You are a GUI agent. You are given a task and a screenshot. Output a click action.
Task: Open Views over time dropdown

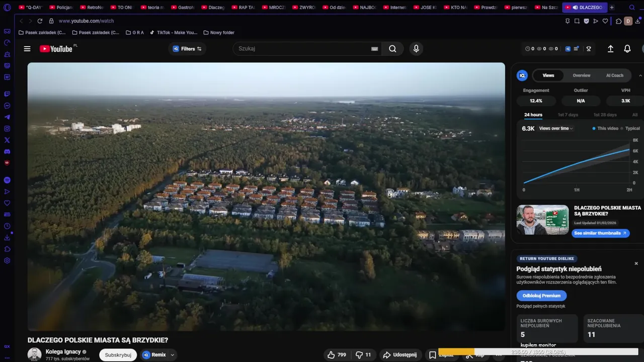tap(556, 128)
